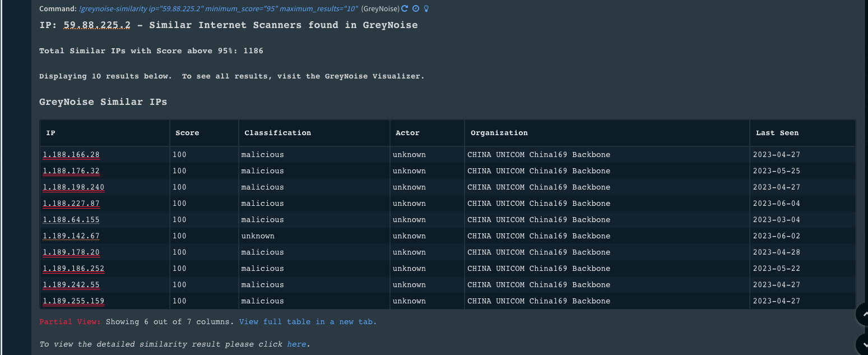Click 'Total Similar IPs with Score above 95%' text

tap(151, 51)
